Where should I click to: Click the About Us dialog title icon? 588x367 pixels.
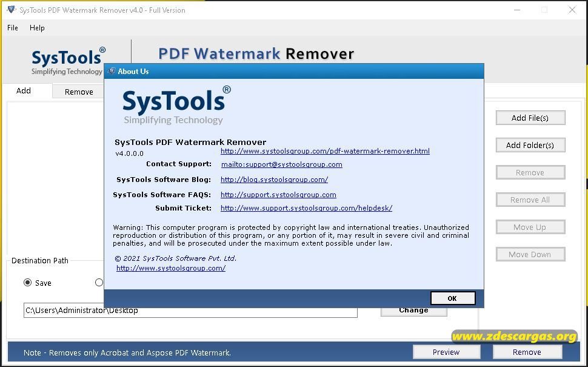pyautogui.click(x=112, y=72)
